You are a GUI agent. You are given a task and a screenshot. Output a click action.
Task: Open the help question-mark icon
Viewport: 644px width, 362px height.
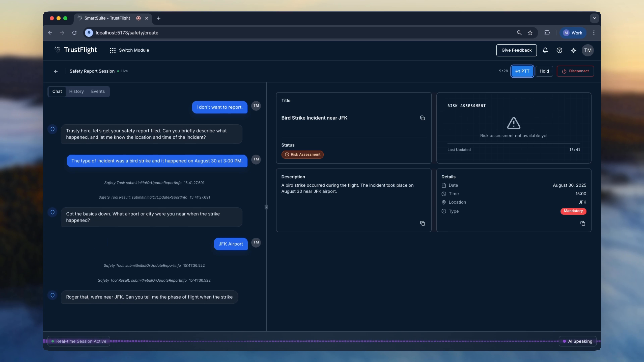[559, 50]
